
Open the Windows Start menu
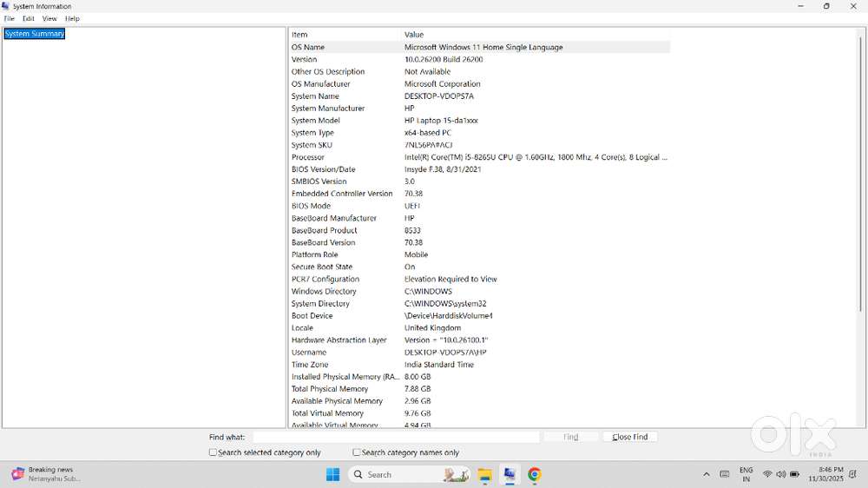(333, 475)
